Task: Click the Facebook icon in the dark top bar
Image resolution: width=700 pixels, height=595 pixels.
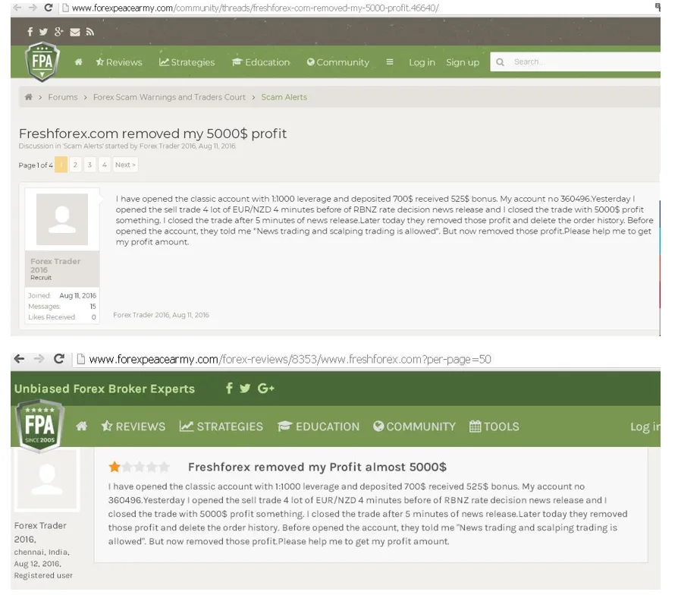Action: pos(30,32)
